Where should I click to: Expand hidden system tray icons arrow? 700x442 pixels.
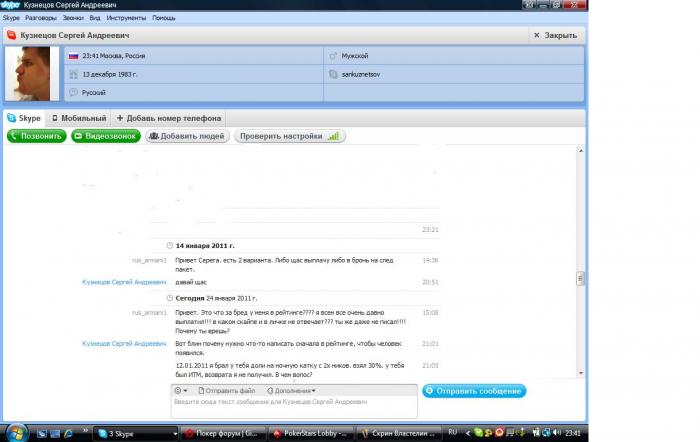467,433
